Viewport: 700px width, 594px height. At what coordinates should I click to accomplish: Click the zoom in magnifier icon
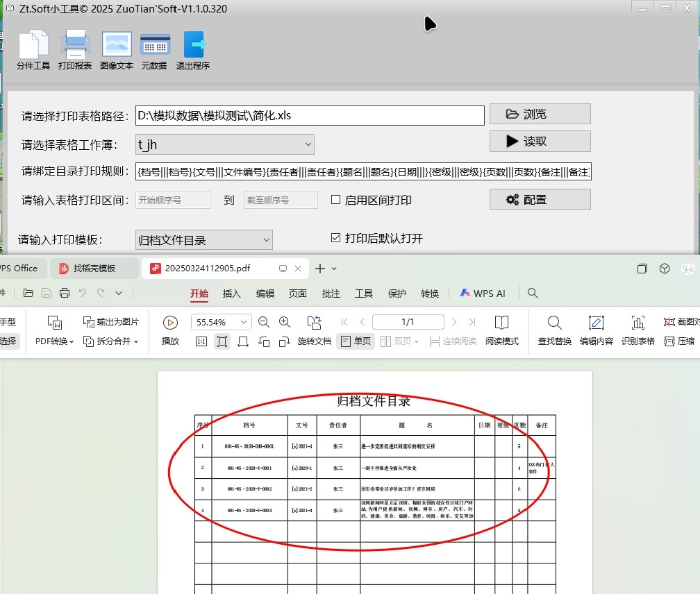click(285, 322)
